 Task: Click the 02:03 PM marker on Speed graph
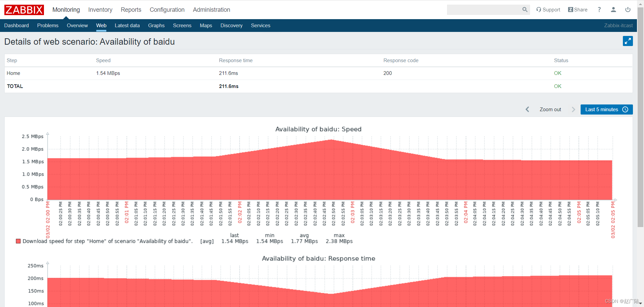click(x=353, y=212)
